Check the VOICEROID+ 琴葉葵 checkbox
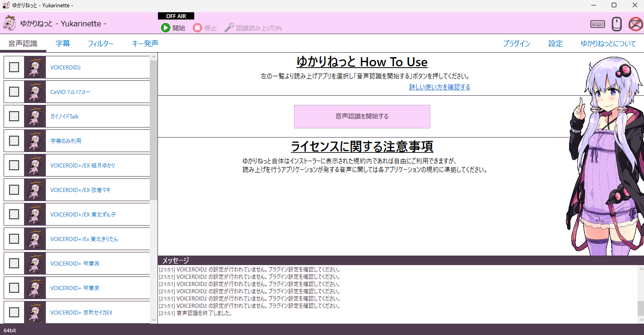 14,288
